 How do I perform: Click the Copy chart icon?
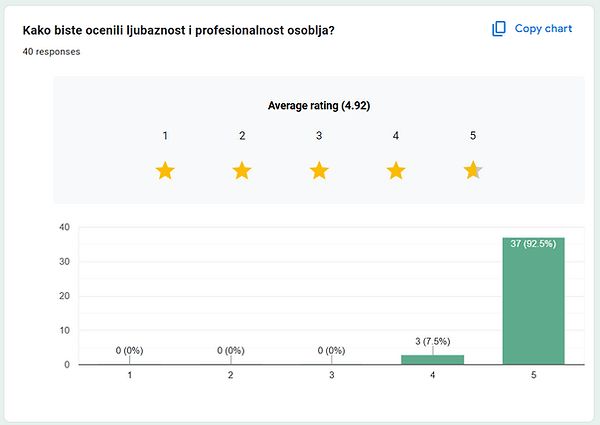pyautogui.click(x=499, y=29)
